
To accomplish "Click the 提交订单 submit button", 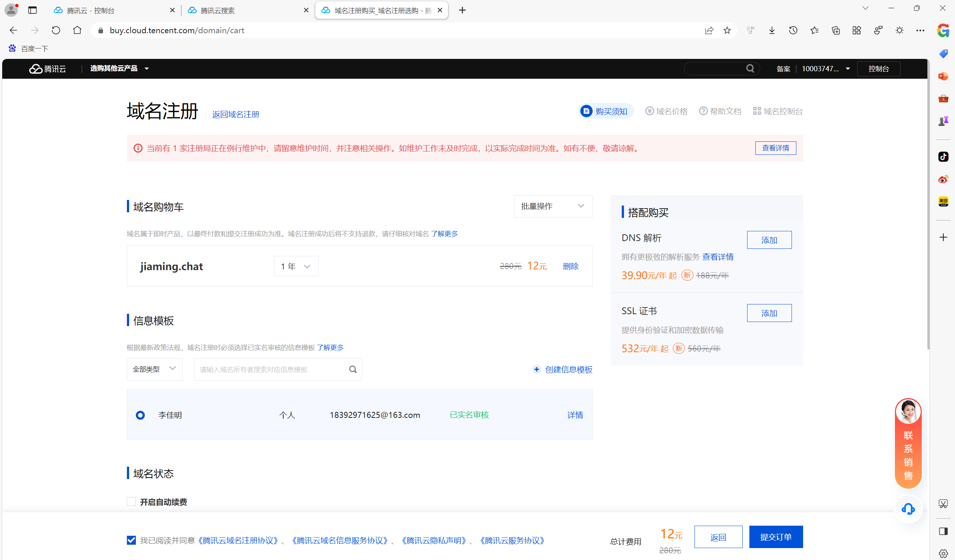I will (x=775, y=536).
